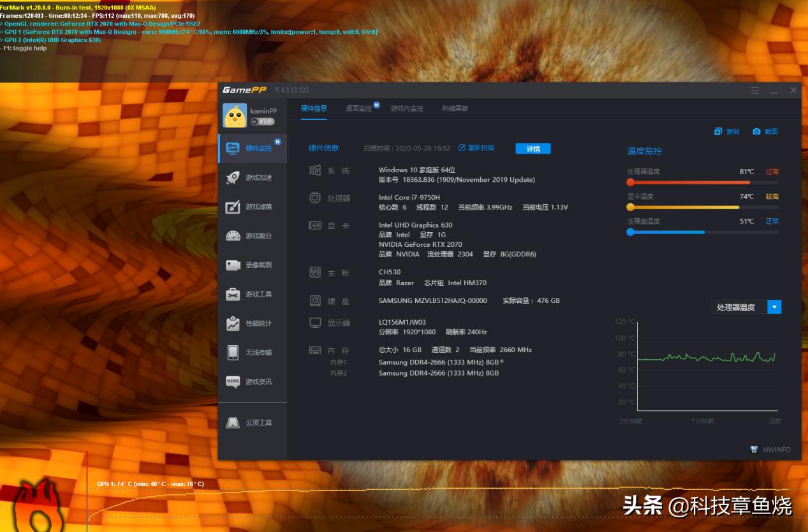Viewport: 808px width, 532px height.
Task: Click the blue 详情 button
Action: 533,149
